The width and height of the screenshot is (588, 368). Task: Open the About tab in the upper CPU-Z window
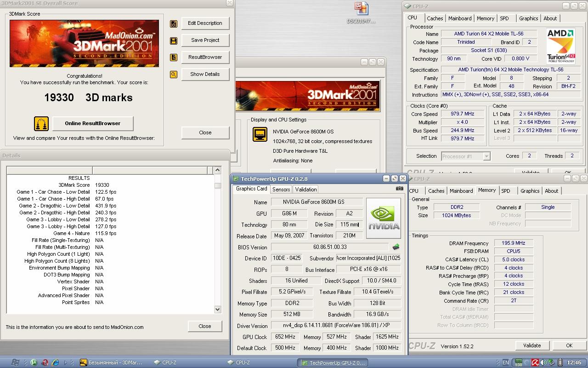click(x=550, y=18)
